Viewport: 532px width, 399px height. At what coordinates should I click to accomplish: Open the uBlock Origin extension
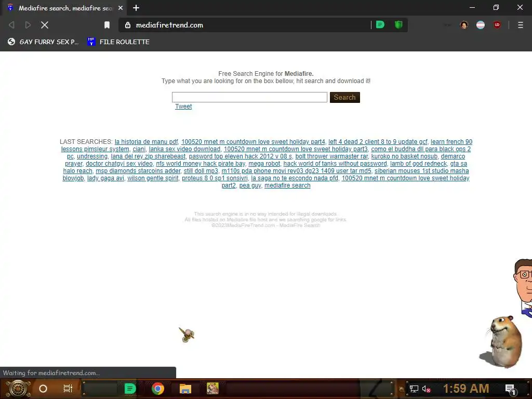click(x=497, y=25)
